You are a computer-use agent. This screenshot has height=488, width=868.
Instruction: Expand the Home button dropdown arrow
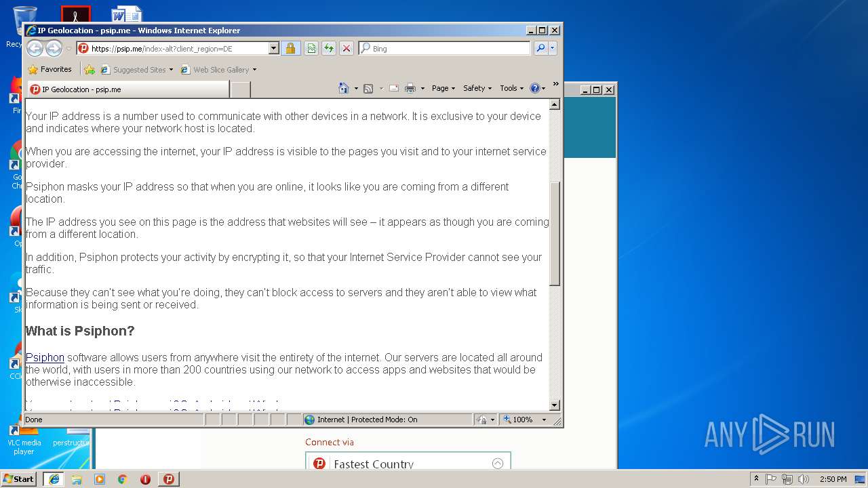[x=356, y=88]
